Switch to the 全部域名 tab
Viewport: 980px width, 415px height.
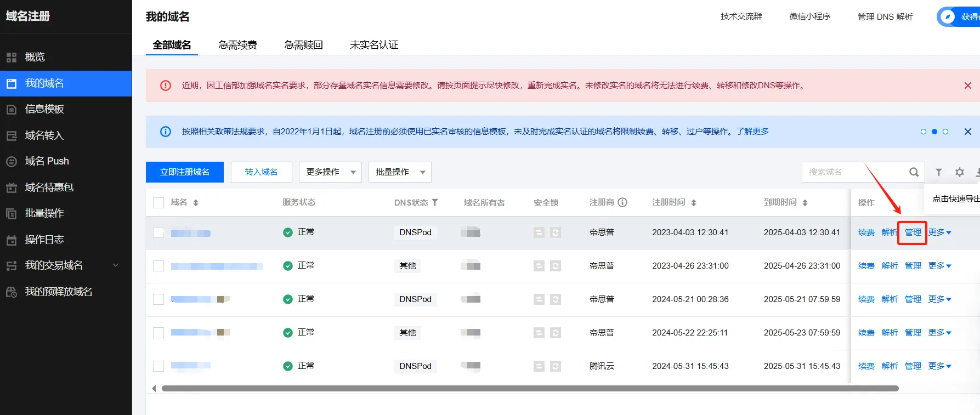(172, 45)
